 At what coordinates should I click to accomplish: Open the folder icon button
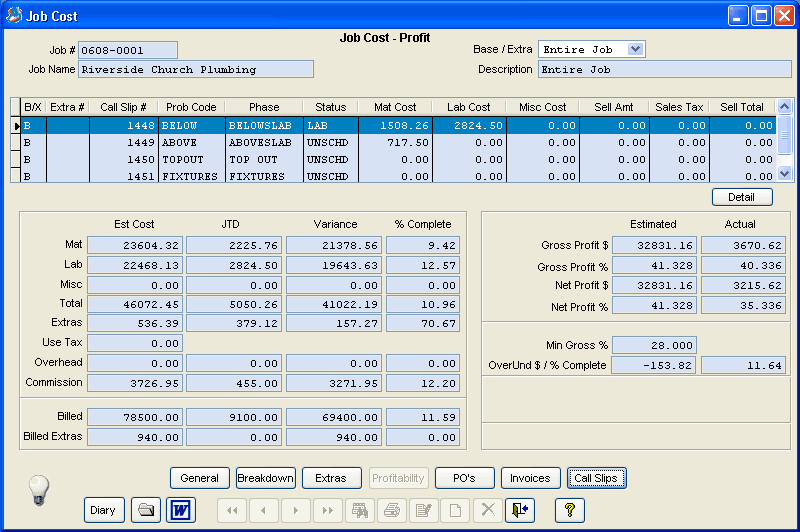click(146, 510)
